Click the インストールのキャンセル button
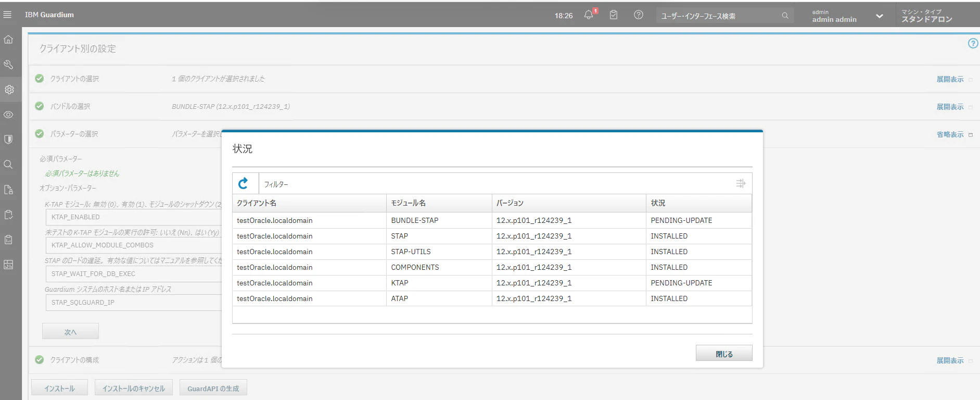980x400 pixels. [x=134, y=388]
